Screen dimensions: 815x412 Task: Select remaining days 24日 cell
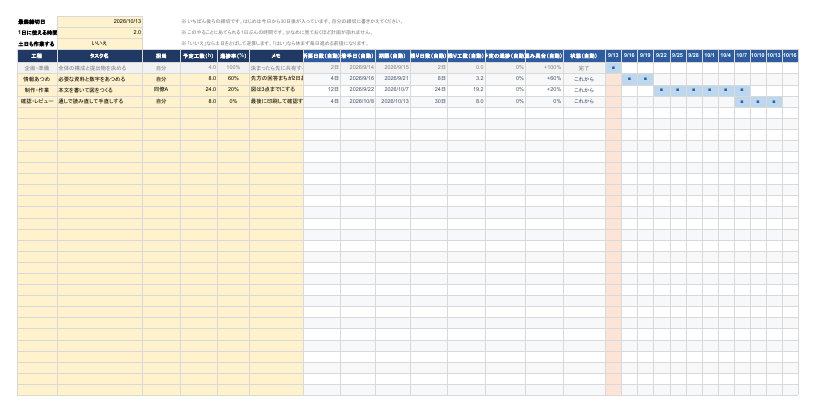(x=429, y=90)
